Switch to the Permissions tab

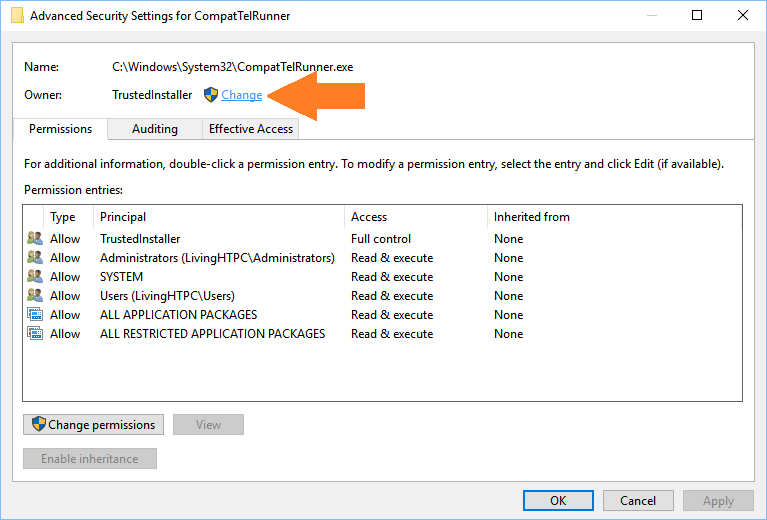click(60, 129)
